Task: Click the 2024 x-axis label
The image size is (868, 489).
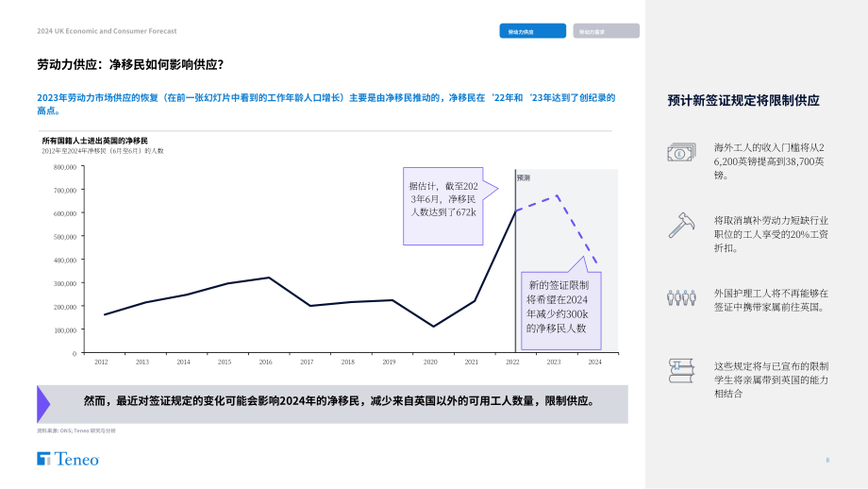Action: click(594, 363)
